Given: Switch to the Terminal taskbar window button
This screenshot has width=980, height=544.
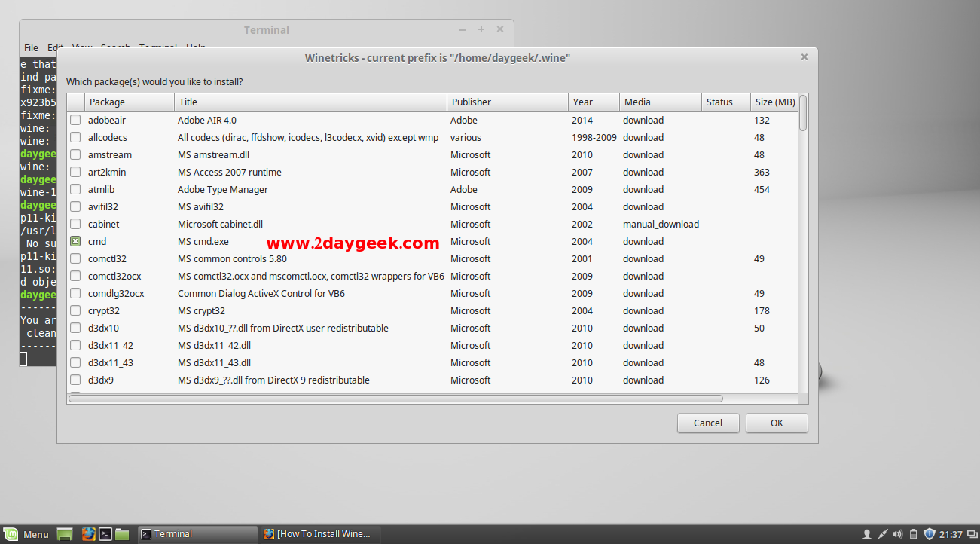Looking at the screenshot, I should [x=199, y=534].
